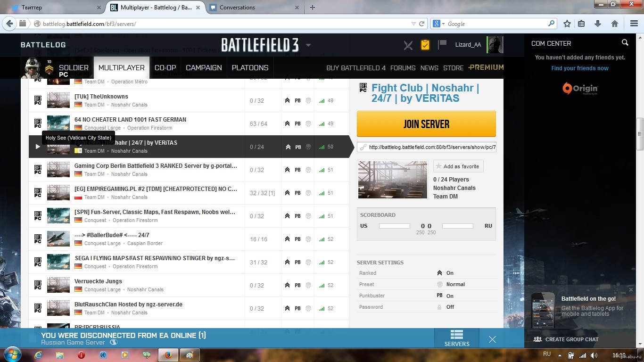The width and height of the screenshot is (644, 362).
Task: Switch to the CO-OP tab
Action: 165,68
